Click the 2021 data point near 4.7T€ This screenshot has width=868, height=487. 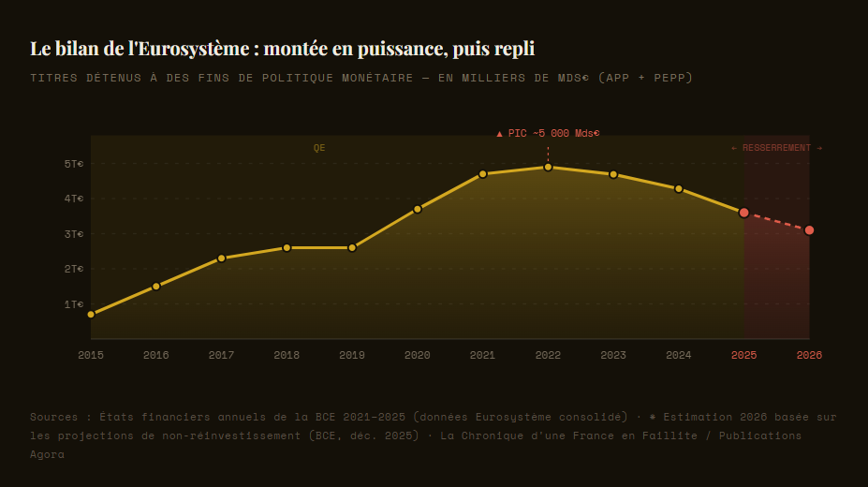tap(483, 173)
